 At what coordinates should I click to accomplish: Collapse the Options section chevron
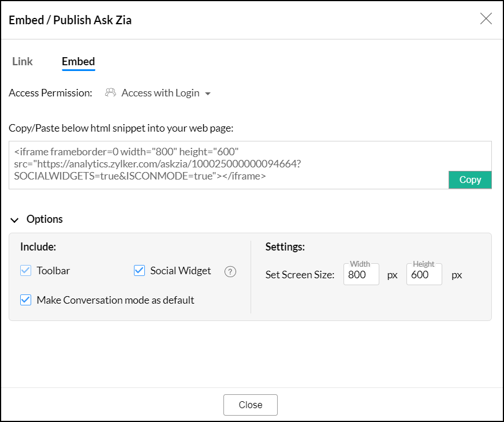[14, 219]
